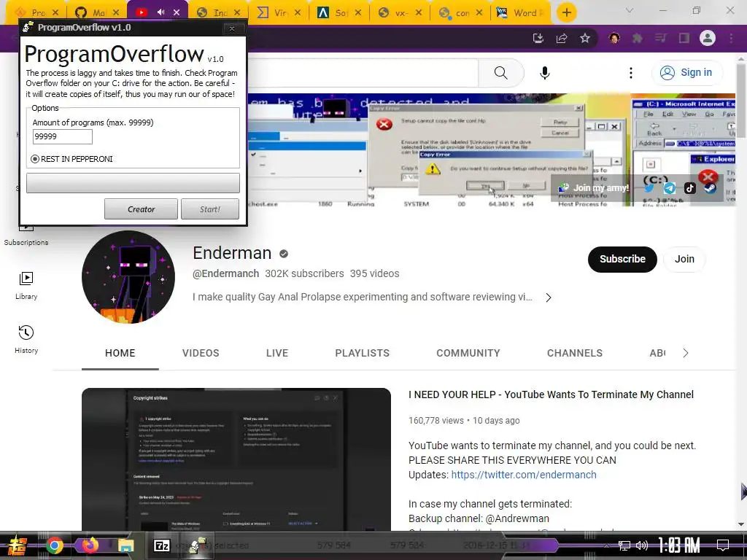Switch to the LIVE channel tab
This screenshot has height=560, width=747.
[277, 354]
